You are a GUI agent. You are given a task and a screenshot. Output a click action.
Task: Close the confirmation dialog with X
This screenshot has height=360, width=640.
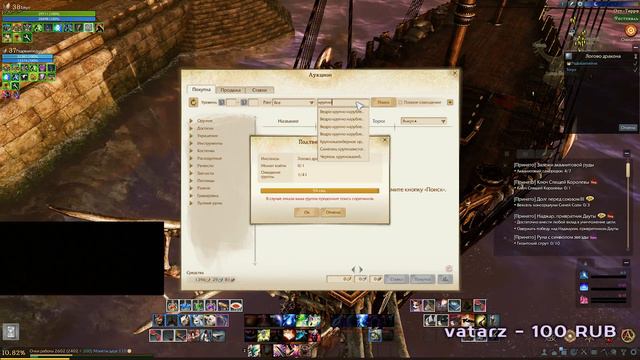click(384, 140)
